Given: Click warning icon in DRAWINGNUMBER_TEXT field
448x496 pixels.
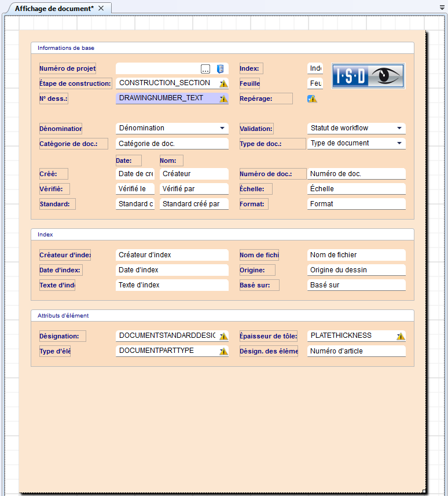Looking at the screenshot, I should coord(223,99).
